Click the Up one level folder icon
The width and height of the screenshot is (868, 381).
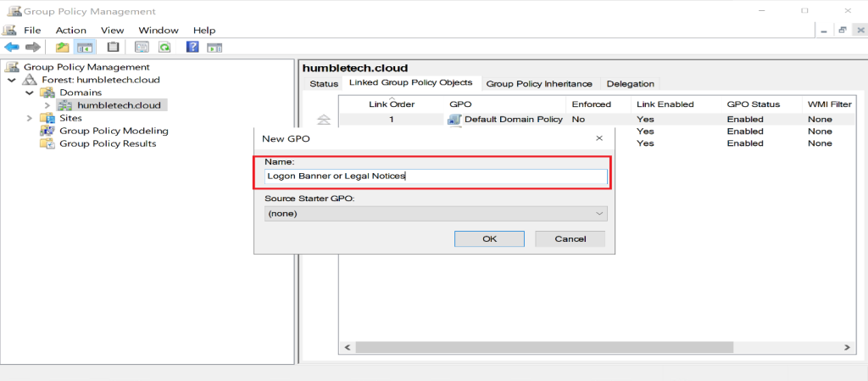click(x=62, y=48)
